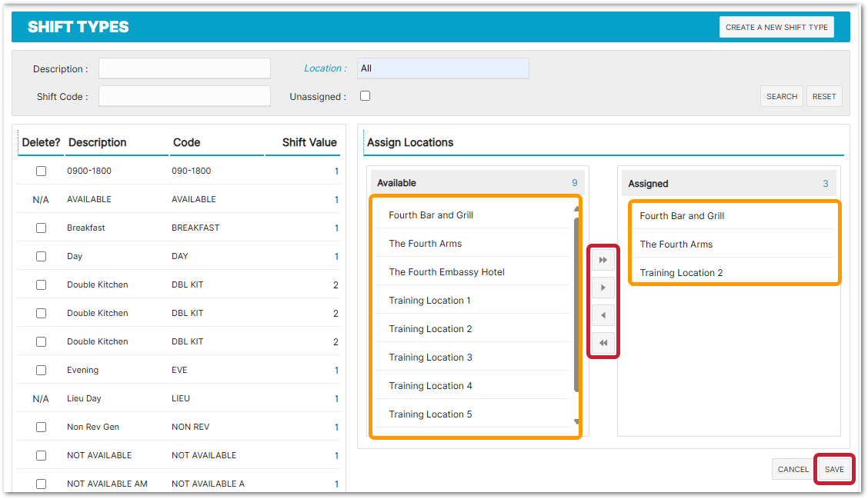Viewport: 868px width, 499px height.
Task: Cancel the location assignment
Action: click(x=793, y=469)
